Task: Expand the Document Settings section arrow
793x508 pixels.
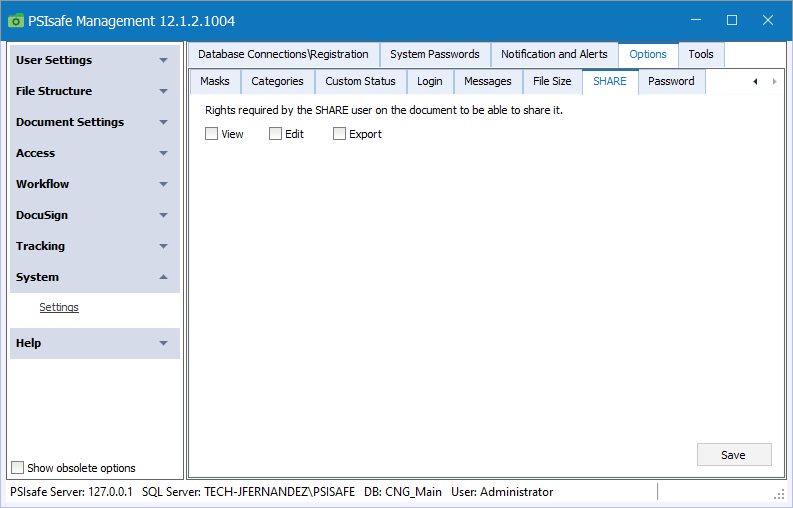Action: [x=163, y=122]
